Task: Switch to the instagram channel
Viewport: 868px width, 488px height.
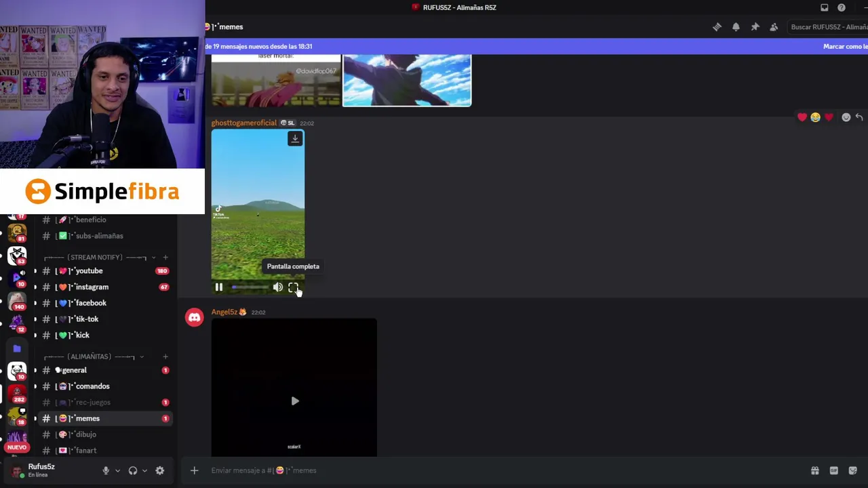Action: pos(105,287)
